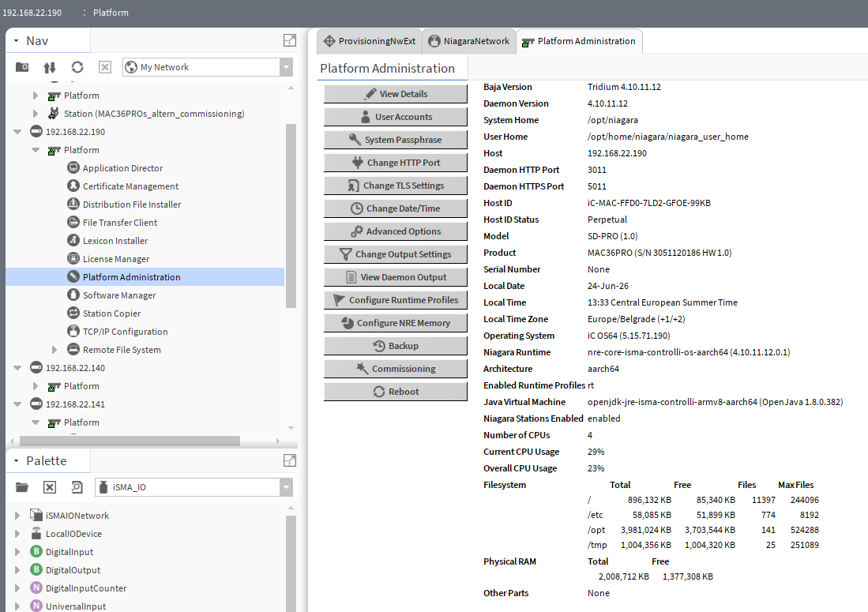868x612 pixels.
Task: Select host 192.168.22.140 in tree
Action: click(x=75, y=368)
